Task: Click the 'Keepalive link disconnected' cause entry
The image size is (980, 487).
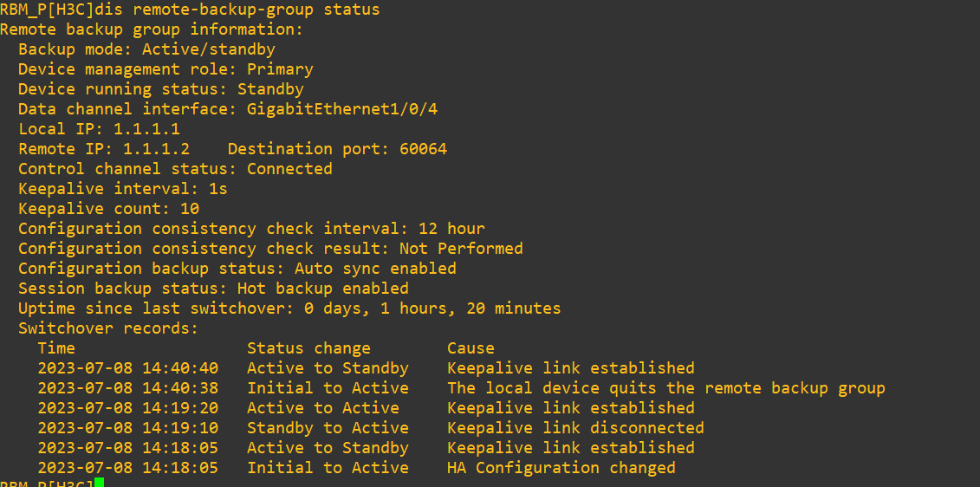Action: pyautogui.click(x=575, y=428)
